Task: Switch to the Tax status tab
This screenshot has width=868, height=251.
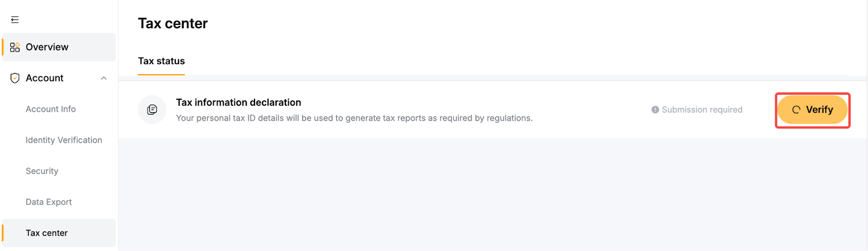Action: point(161,61)
